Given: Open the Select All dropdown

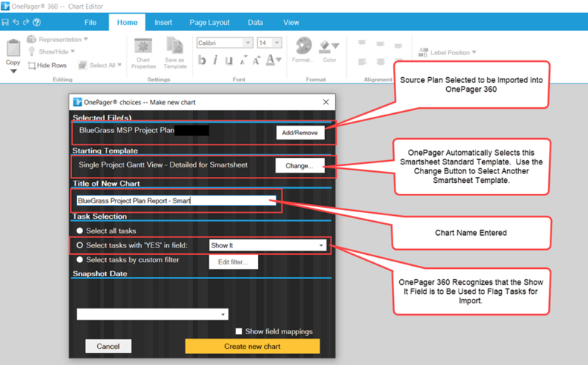Looking at the screenshot, I should click(x=100, y=65).
